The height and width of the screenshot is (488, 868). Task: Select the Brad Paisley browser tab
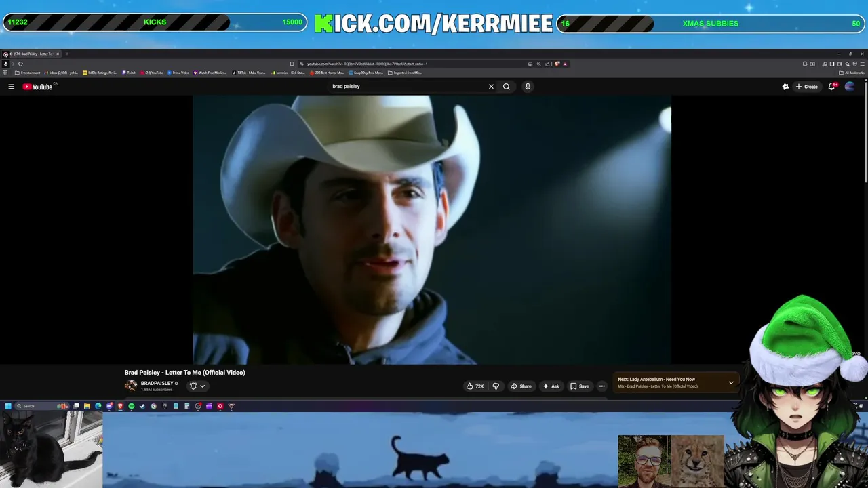pyautogui.click(x=31, y=54)
